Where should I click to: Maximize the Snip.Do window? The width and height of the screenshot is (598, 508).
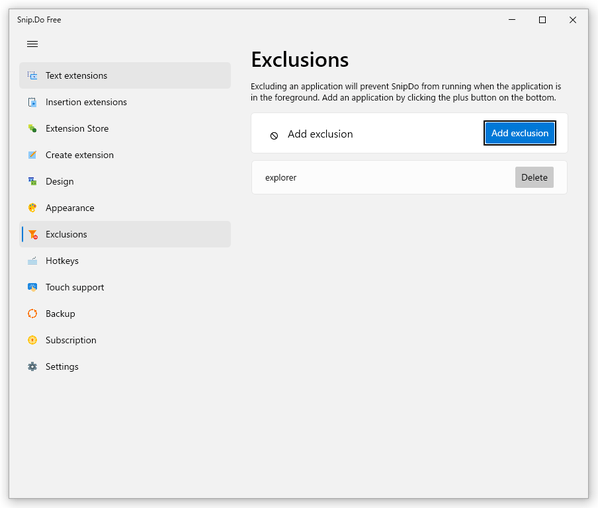click(x=542, y=20)
